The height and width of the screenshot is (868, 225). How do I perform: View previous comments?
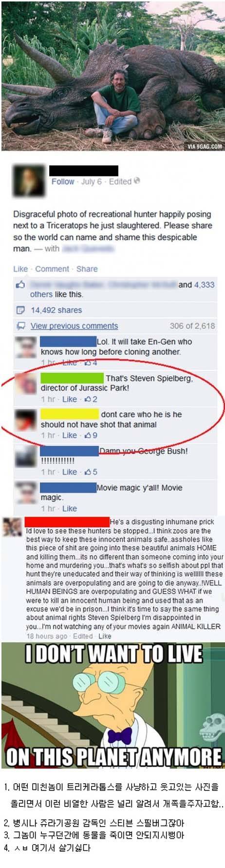(x=75, y=326)
